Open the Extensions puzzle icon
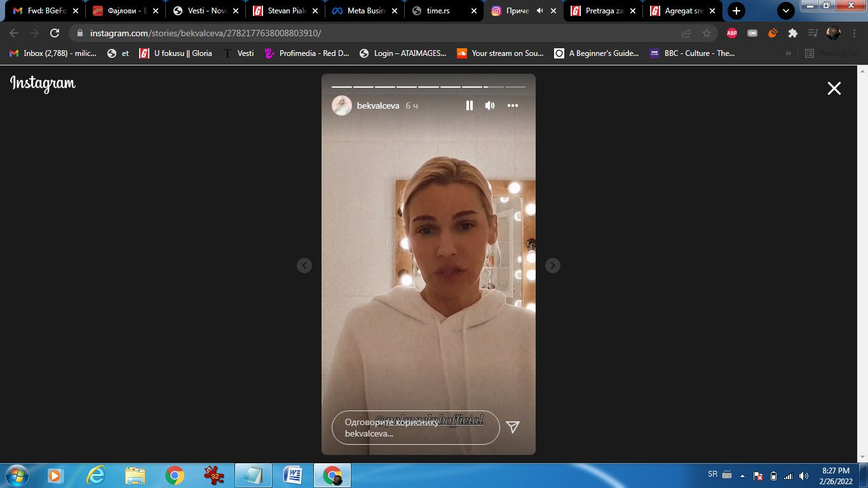Screen dimensions: 868x488 [792, 33]
